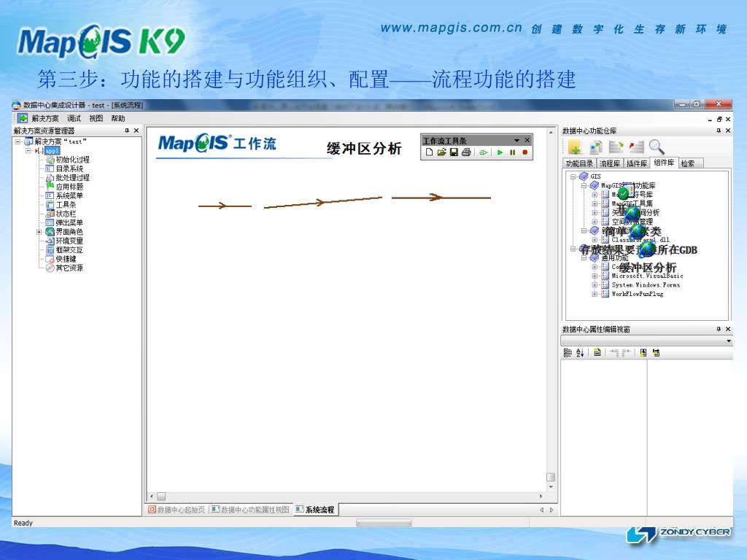Expand the MapGIS工具集 node
This screenshot has width=747, height=560.
[x=595, y=203]
